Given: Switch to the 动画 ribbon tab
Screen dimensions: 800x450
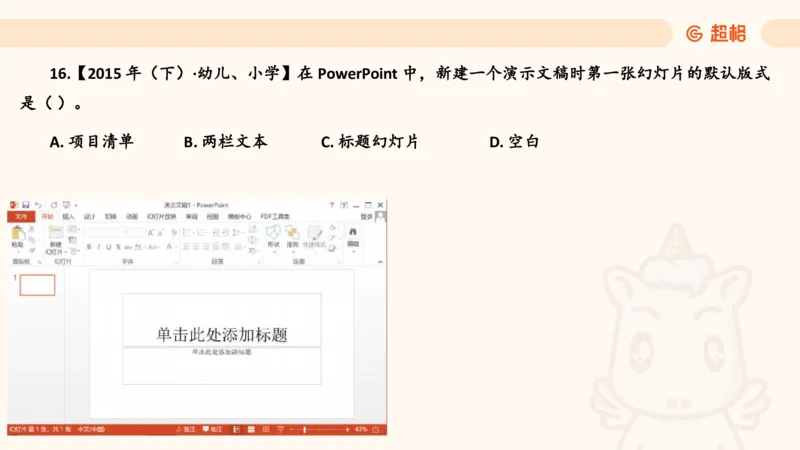Looking at the screenshot, I should pos(132,217).
